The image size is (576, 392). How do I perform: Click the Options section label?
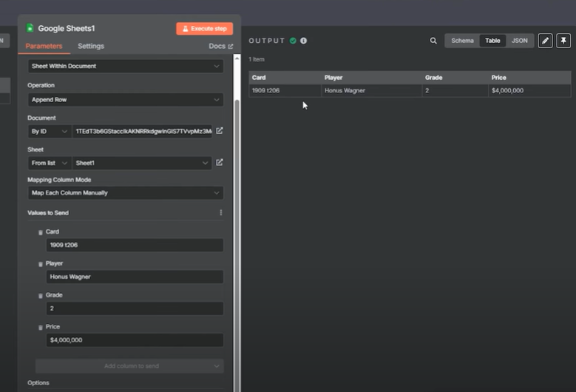tap(38, 383)
